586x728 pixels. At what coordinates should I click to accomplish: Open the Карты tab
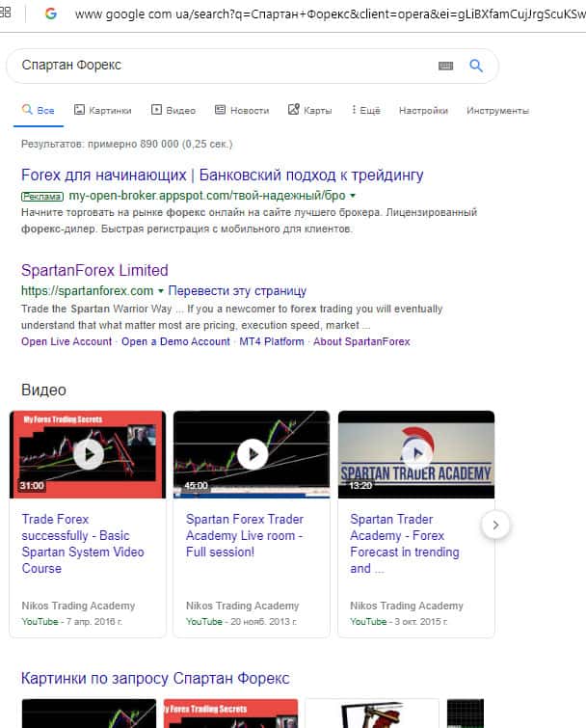[309, 111]
